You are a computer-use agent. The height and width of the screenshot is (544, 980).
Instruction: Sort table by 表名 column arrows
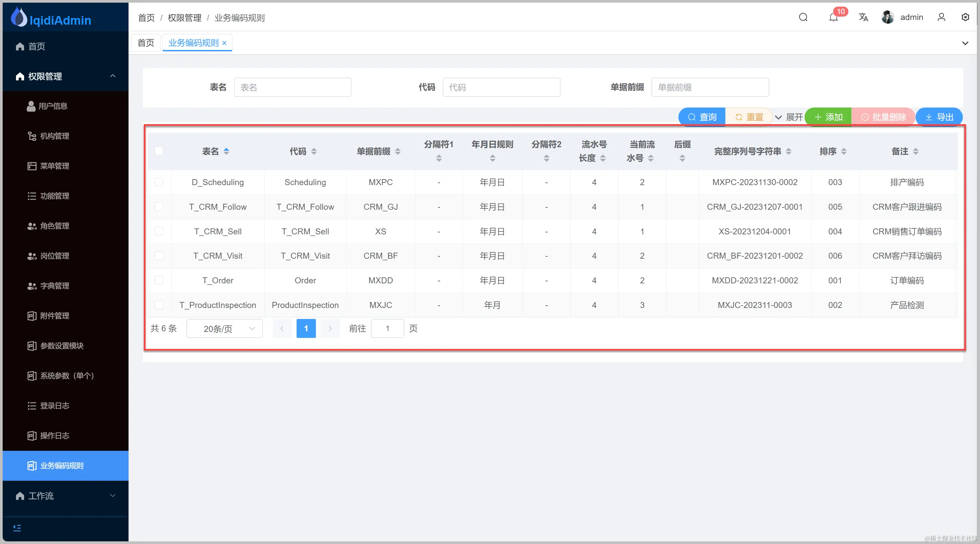(x=226, y=151)
